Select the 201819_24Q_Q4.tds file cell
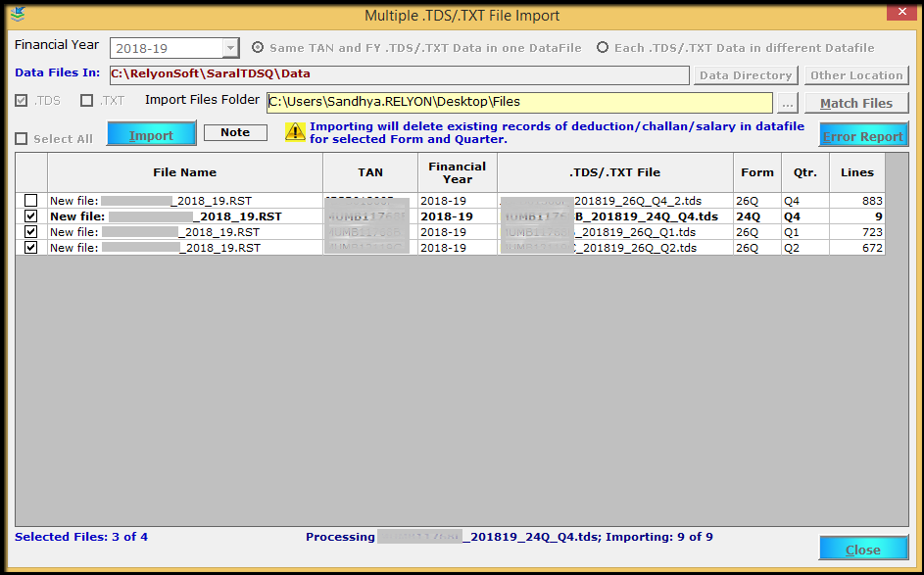Viewport: 924px width, 575px height. [x=615, y=216]
